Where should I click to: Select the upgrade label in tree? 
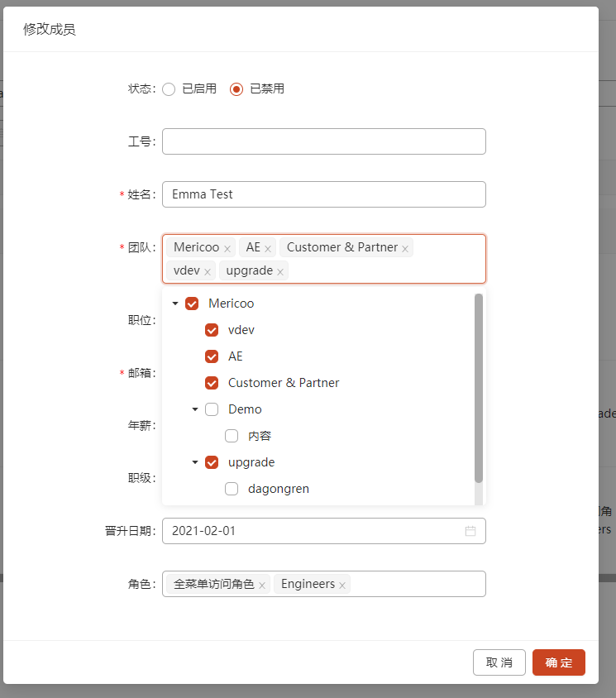[x=251, y=462]
